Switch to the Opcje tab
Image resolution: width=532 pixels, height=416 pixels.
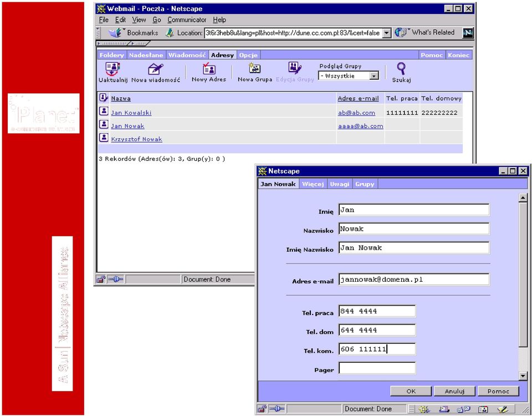[248, 55]
